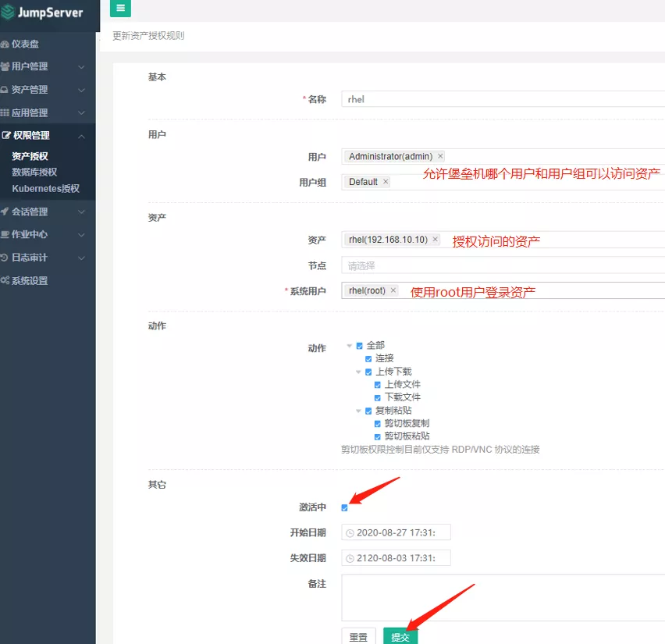This screenshot has height=644, width=665.
Task: Click the JumpServer logo icon
Action: click(x=8, y=12)
